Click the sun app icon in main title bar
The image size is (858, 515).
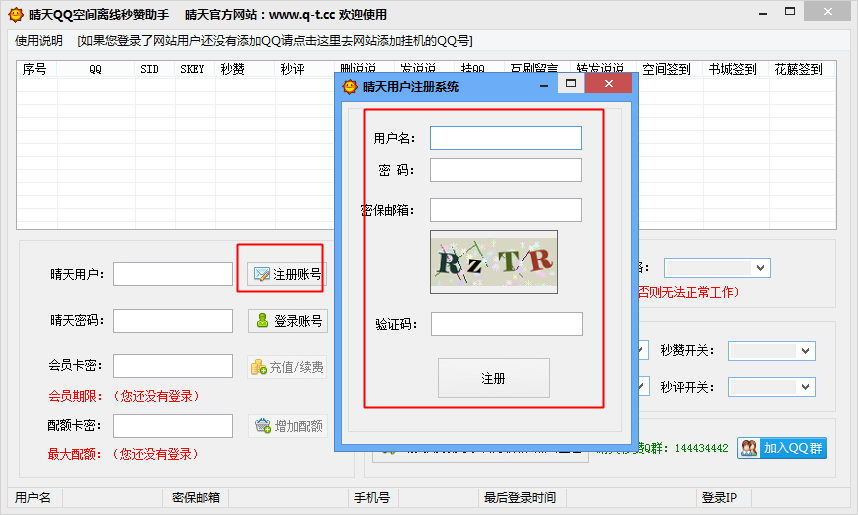16,14
